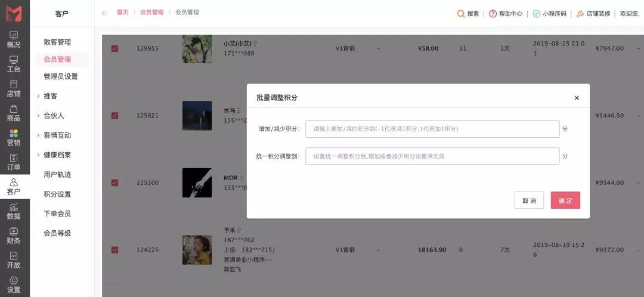Screen dimensions: 644x297
Task: Uncheck the checkbox for member 124225
Action: point(115,250)
